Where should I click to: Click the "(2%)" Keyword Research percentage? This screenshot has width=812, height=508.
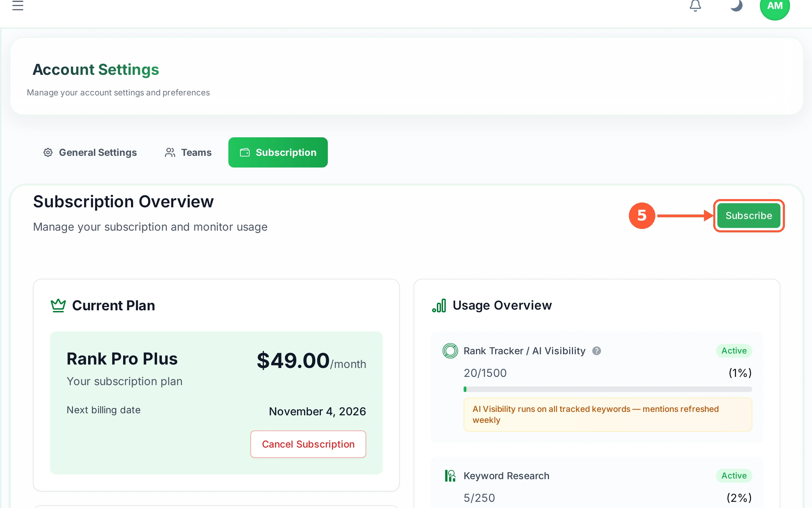pos(739,498)
